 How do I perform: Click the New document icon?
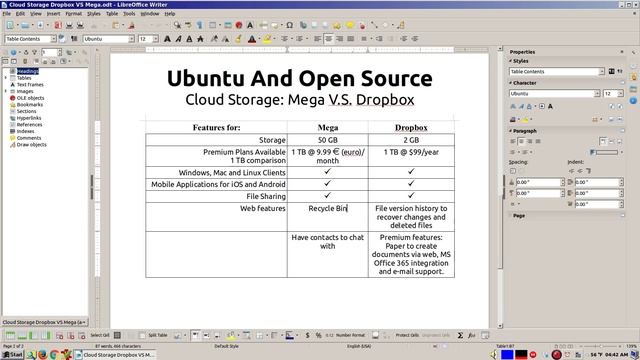[x=10, y=25]
